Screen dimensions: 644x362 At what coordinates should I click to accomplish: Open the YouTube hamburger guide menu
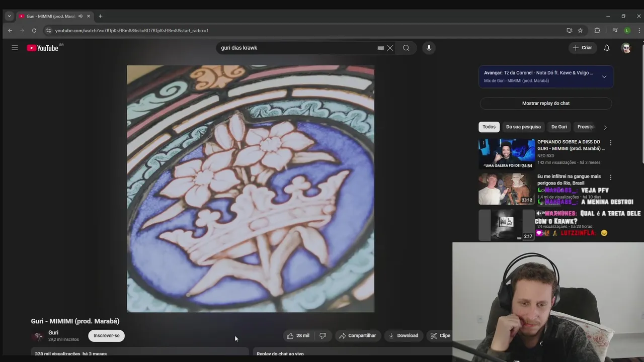[x=15, y=48]
